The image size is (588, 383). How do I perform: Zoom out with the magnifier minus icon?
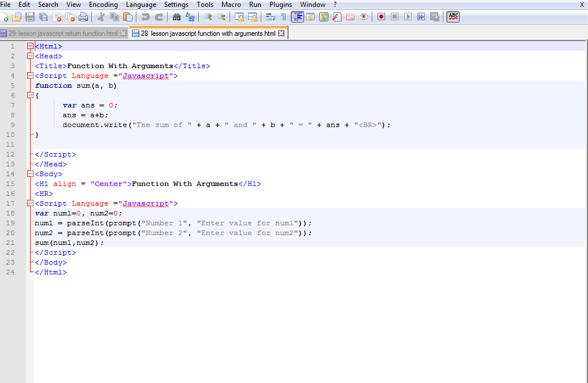tap(221, 17)
